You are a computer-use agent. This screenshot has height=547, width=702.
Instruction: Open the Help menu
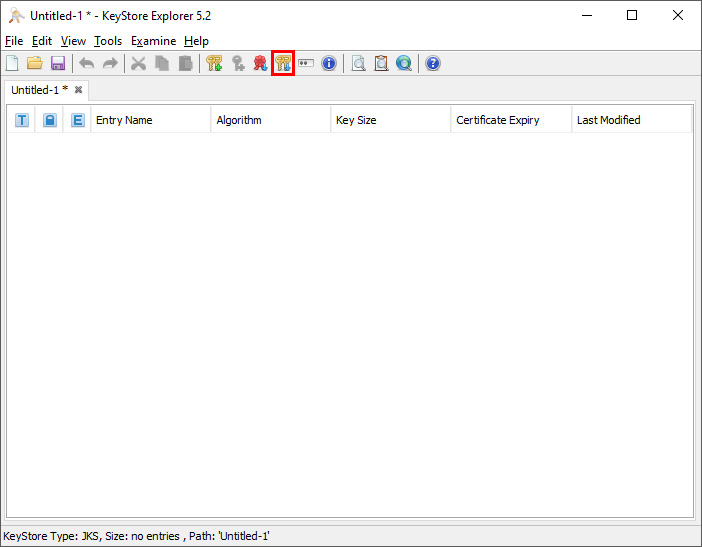click(196, 41)
